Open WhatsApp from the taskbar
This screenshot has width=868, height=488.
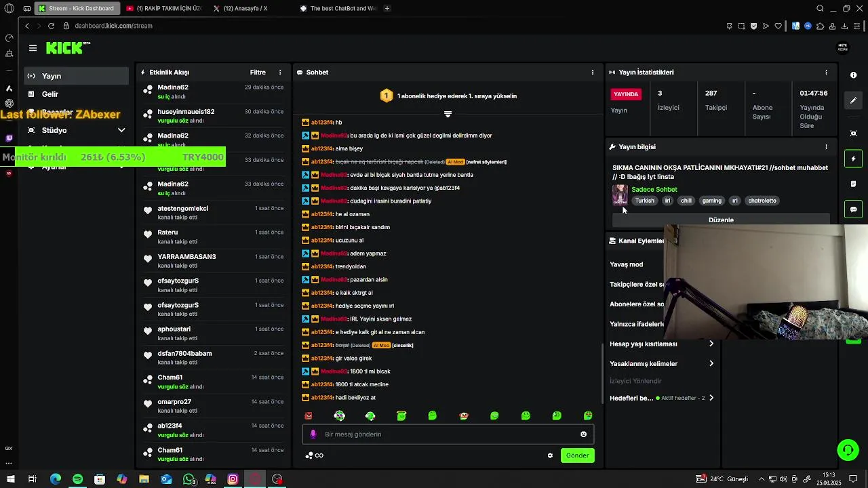(189, 479)
